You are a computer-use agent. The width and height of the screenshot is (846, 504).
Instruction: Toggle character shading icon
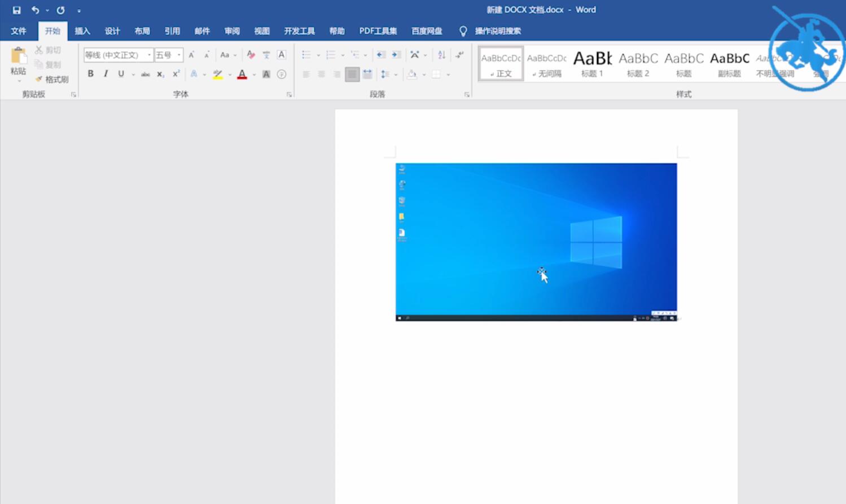tap(266, 74)
